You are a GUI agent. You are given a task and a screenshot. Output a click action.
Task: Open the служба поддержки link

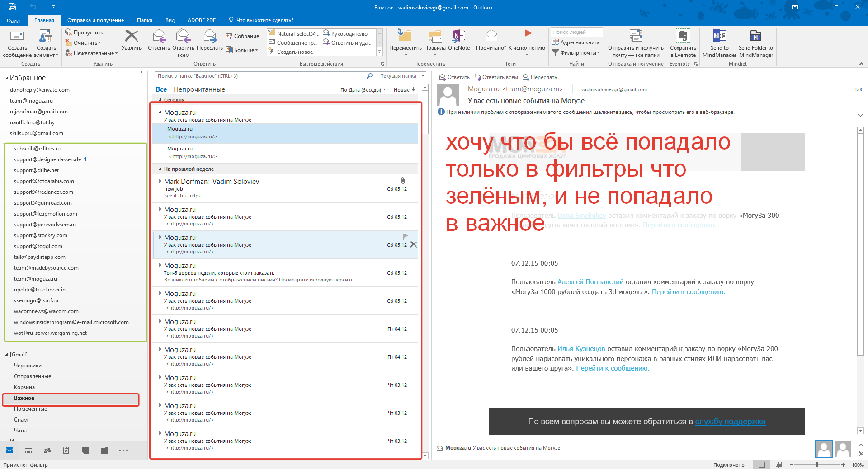coord(730,422)
